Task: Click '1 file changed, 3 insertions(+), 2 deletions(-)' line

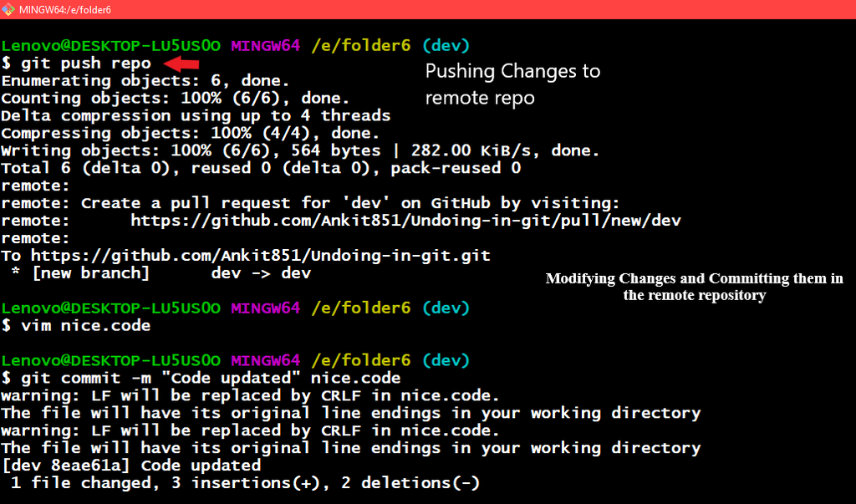Action: pos(245,483)
